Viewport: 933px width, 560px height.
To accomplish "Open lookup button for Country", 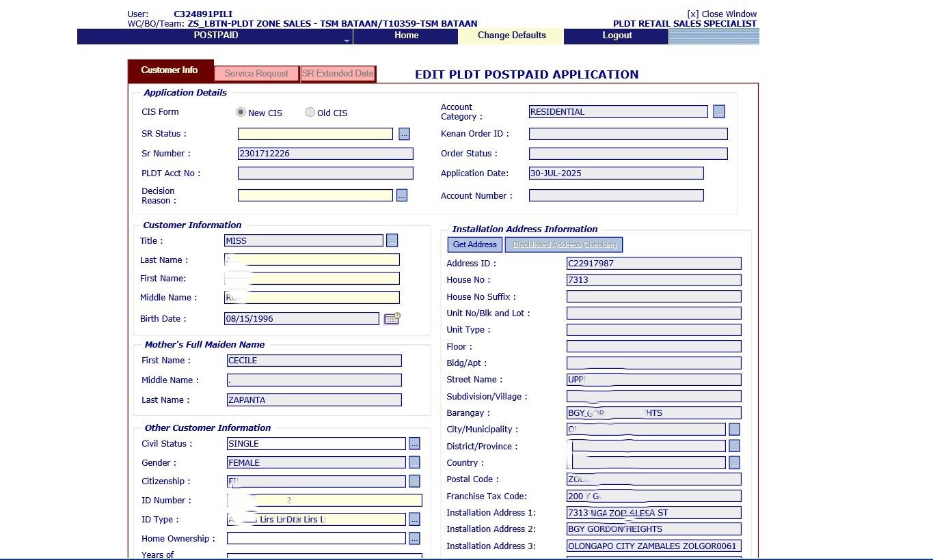I will click(734, 462).
